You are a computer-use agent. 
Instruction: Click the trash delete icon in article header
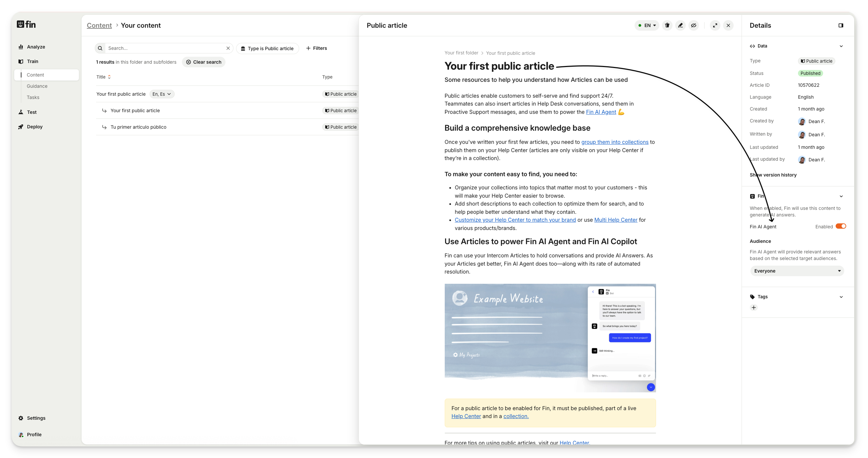pos(667,25)
